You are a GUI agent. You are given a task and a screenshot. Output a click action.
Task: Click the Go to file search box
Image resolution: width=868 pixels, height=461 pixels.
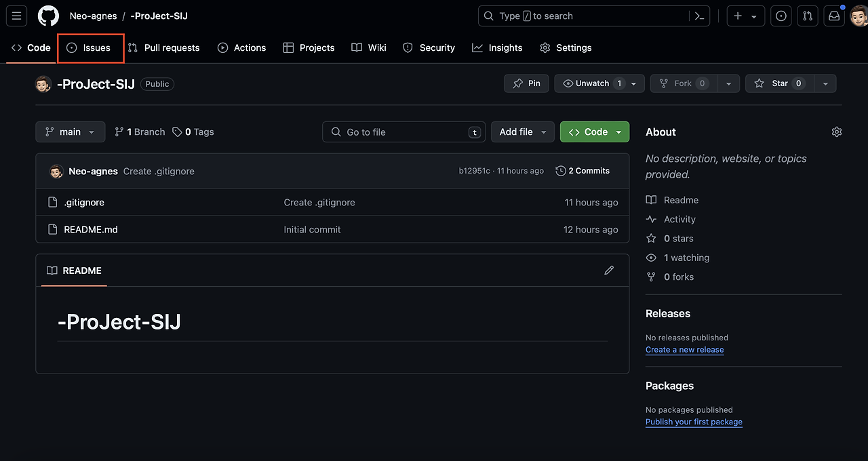(404, 132)
